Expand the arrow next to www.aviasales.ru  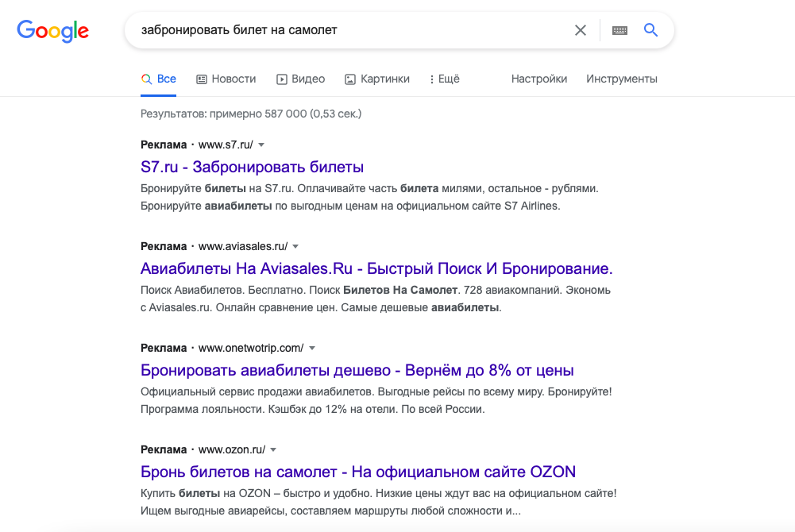(x=295, y=246)
